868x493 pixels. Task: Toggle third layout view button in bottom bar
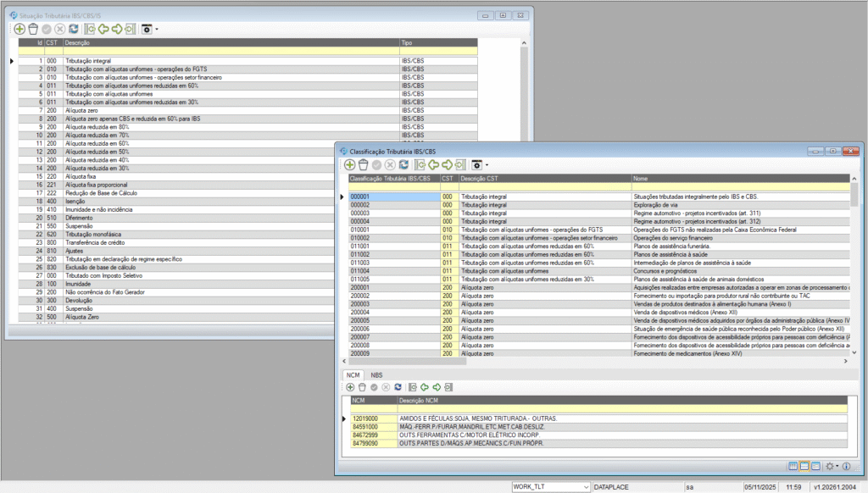(815, 466)
